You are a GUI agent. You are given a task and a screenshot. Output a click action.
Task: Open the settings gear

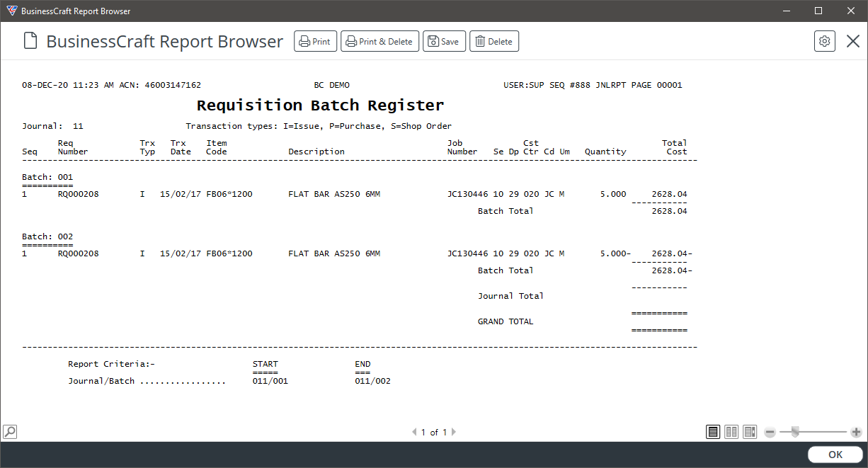coord(825,41)
